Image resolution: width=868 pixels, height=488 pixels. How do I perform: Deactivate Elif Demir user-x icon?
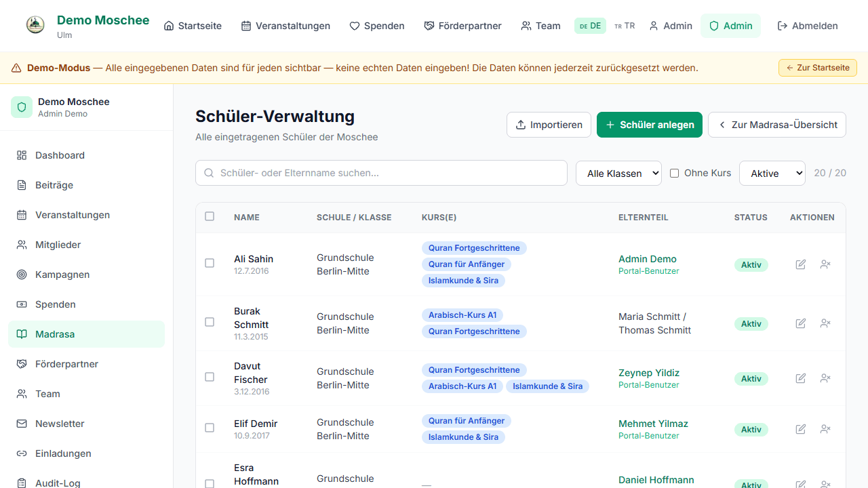pyautogui.click(x=825, y=429)
